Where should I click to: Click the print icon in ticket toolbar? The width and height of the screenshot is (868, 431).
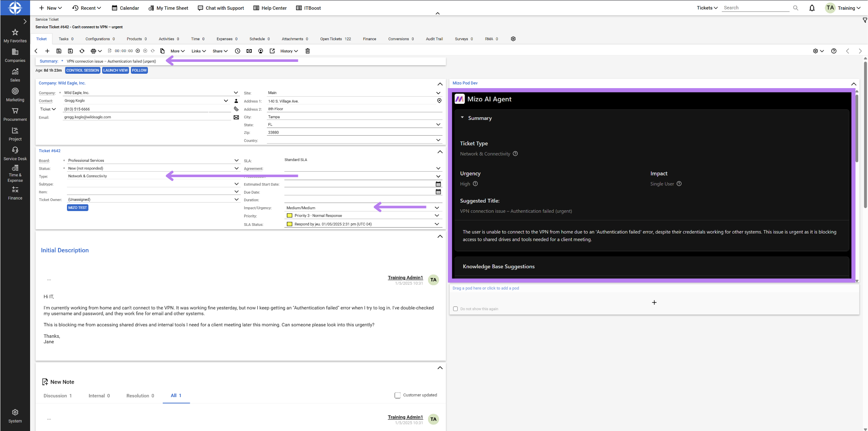pos(93,51)
